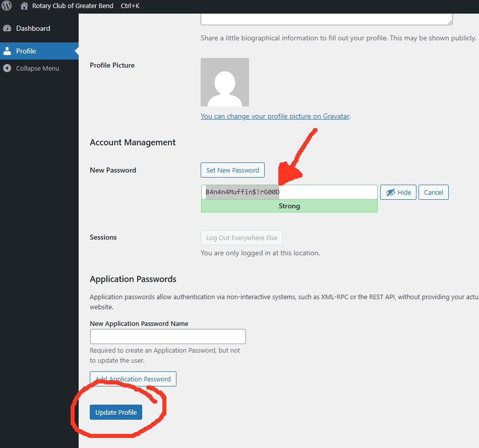
Task: Click the default avatar profile picture
Action: pos(225,82)
